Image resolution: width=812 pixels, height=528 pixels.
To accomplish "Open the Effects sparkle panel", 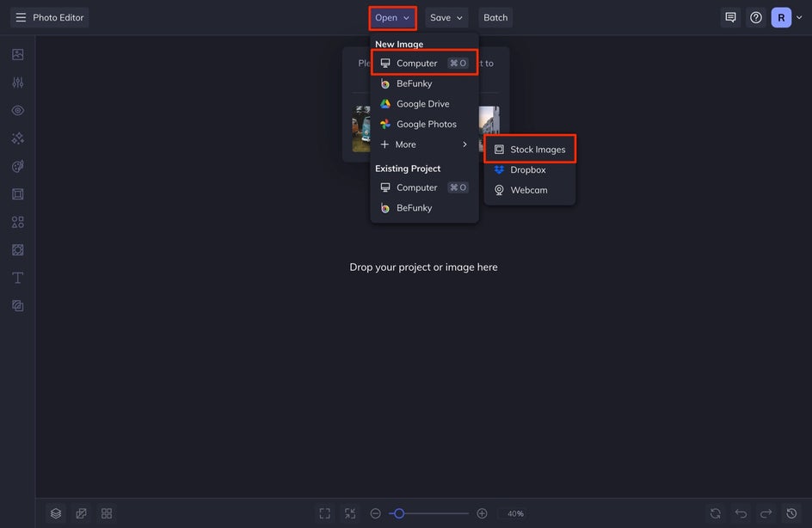I will point(17,138).
